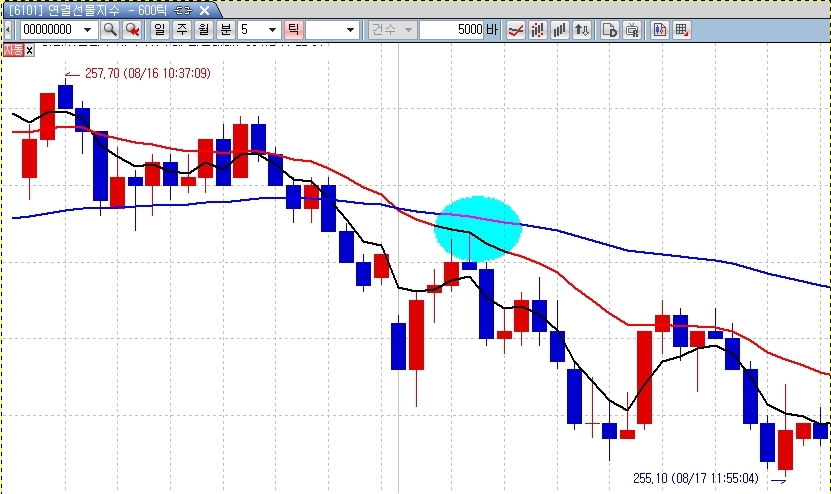Select the monthly (월) period toggle
Screen dimensions: 831x494
(203, 30)
